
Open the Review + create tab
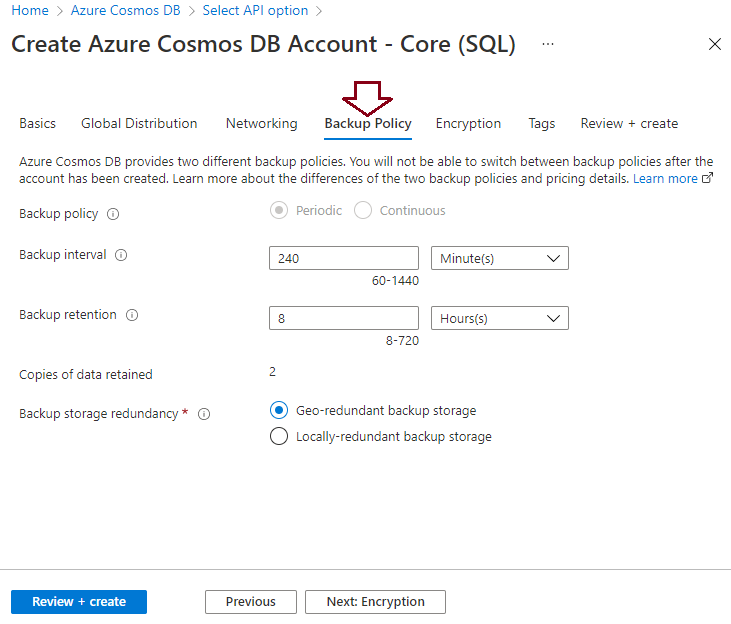(x=629, y=124)
